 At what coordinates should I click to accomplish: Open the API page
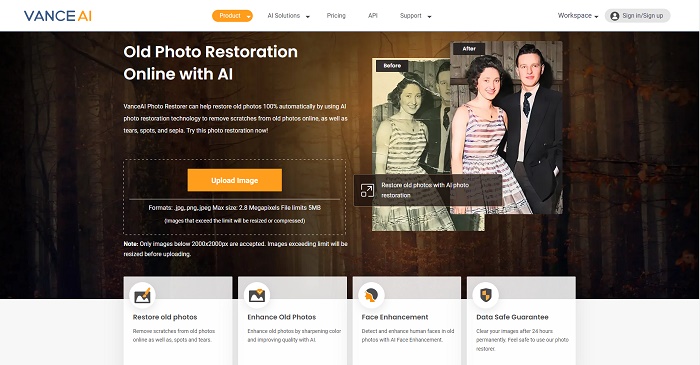(x=373, y=16)
